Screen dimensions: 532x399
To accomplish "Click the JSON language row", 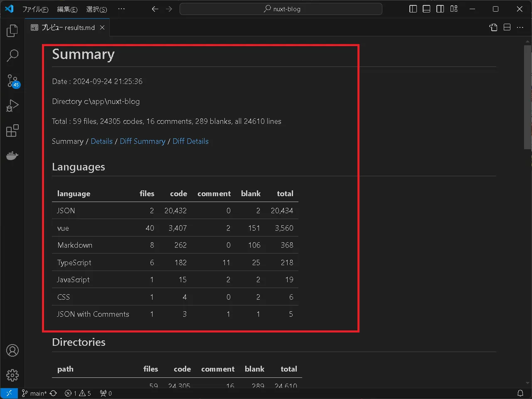I will [175, 211].
